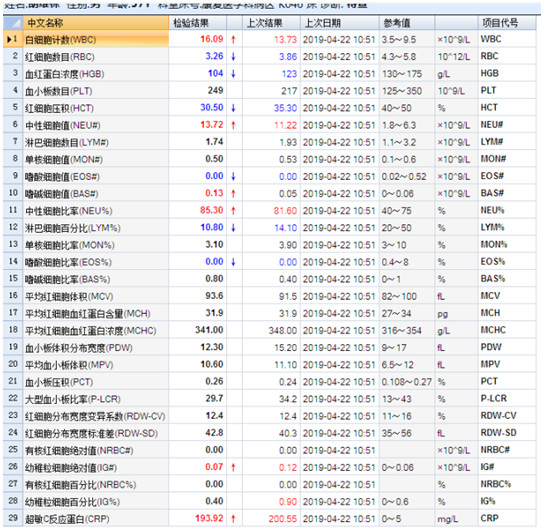The image size is (541, 530).
Task: Select row 幼稚粒细胞百分比(IG%)
Action: tap(269, 501)
